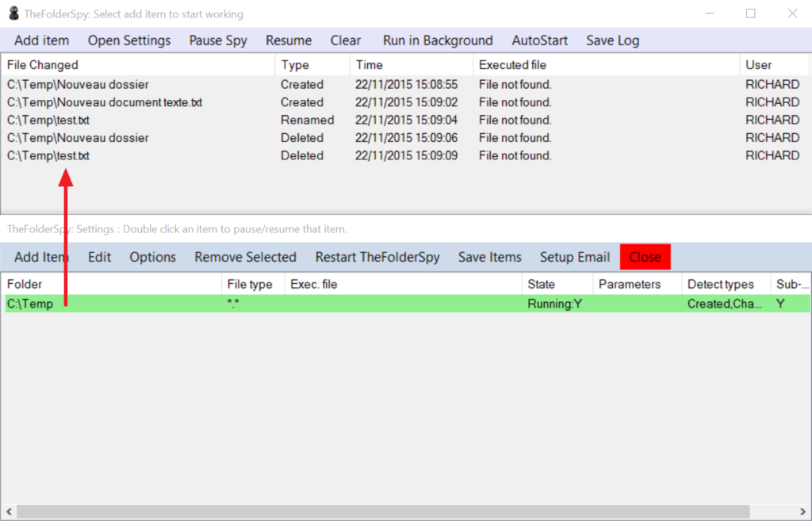Click the File type column header
This screenshot has width=812, height=521.
click(x=253, y=285)
